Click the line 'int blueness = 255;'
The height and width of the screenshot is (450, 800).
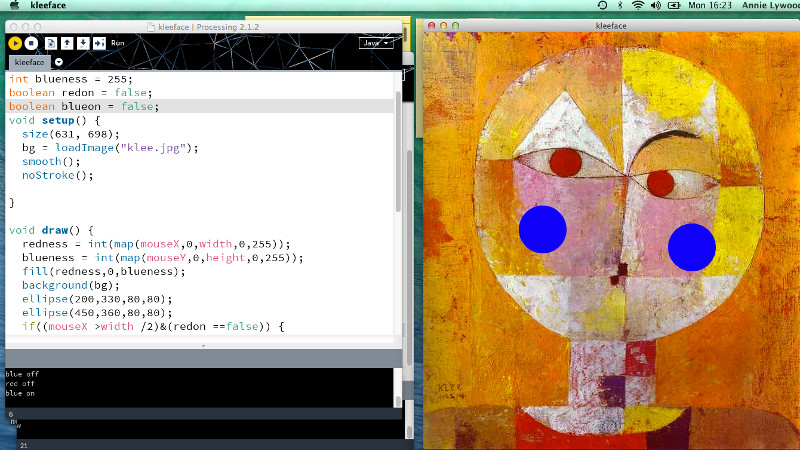tap(70, 79)
